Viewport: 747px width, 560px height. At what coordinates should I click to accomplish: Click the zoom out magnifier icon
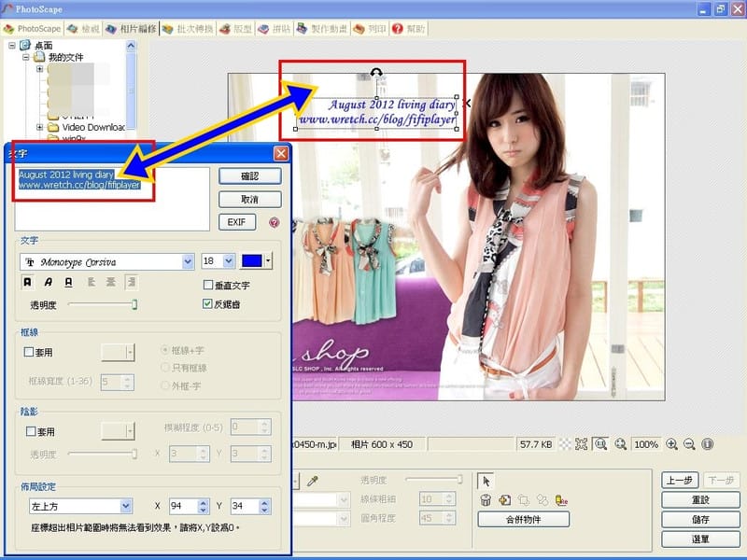[x=689, y=444]
